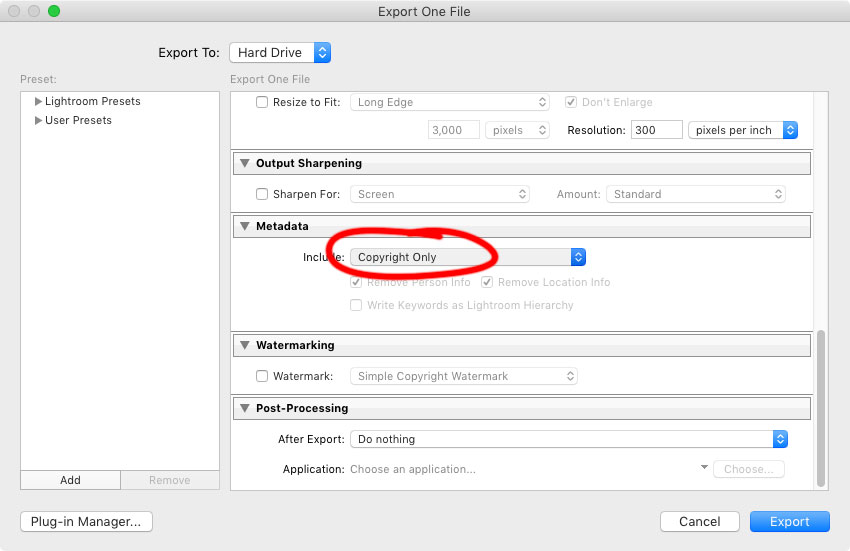This screenshot has width=850, height=551.
Task: Collapse the Post-Processing section
Action: tap(245, 408)
